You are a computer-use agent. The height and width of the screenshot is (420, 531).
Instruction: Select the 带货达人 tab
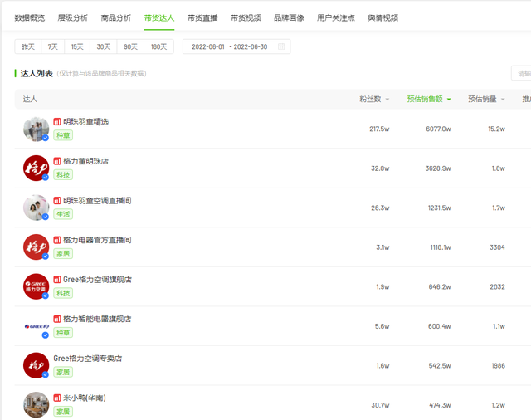click(x=159, y=18)
